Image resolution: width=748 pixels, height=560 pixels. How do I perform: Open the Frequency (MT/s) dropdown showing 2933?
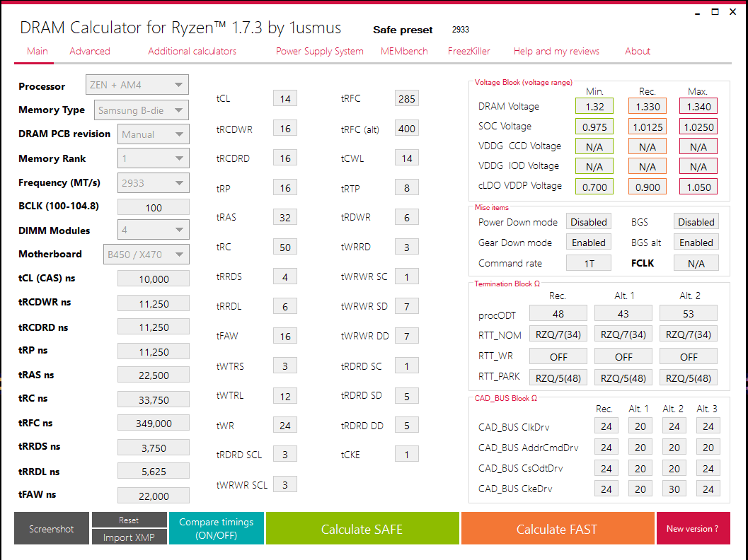click(x=153, y=183)
